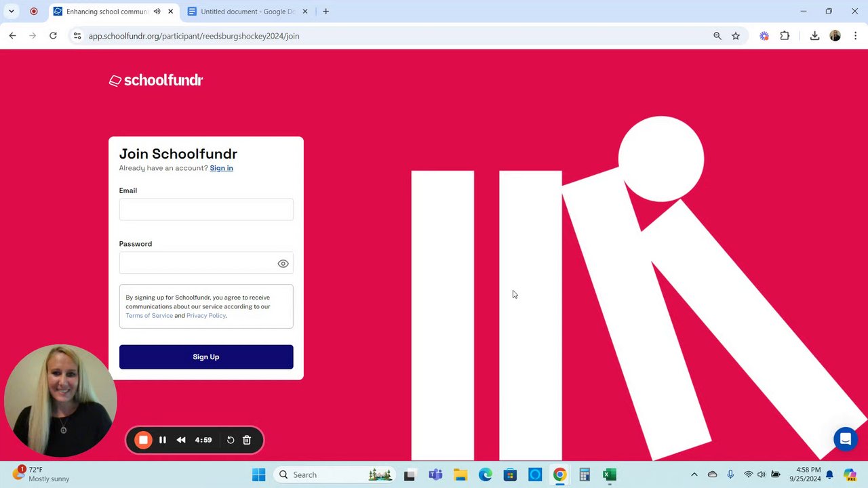Image resolution: width=868 pixels, height=488 pixels.
Task: Restart the recording with the circular arrow
Action: pos(231,440)
